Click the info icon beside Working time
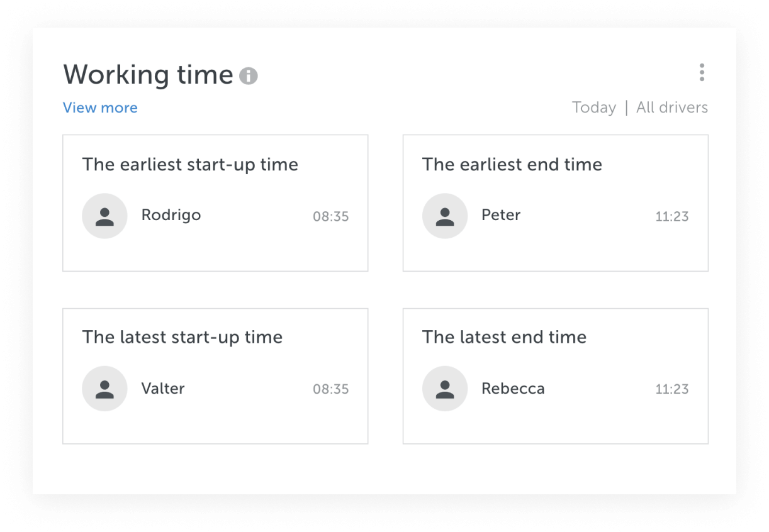The width and height of the screenshot is (769, 532). 249,76
